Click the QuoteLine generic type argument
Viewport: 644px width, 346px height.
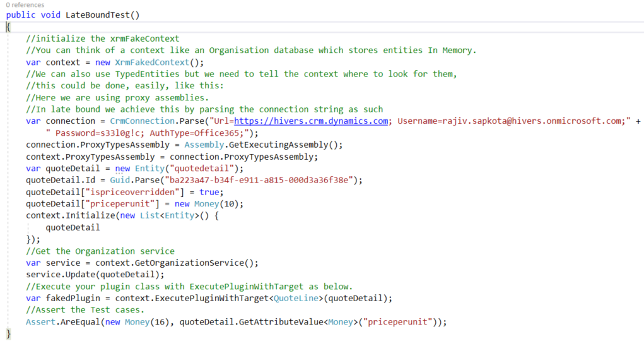(296, 299)
